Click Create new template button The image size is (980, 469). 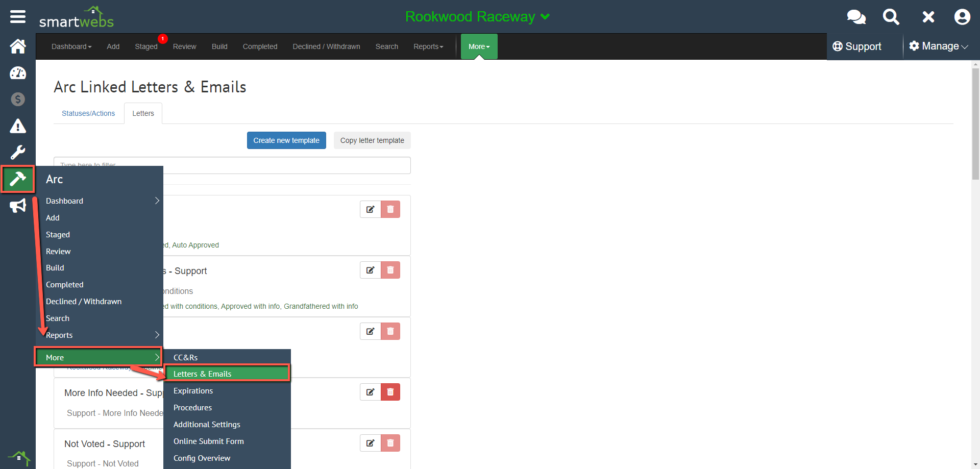286,140
